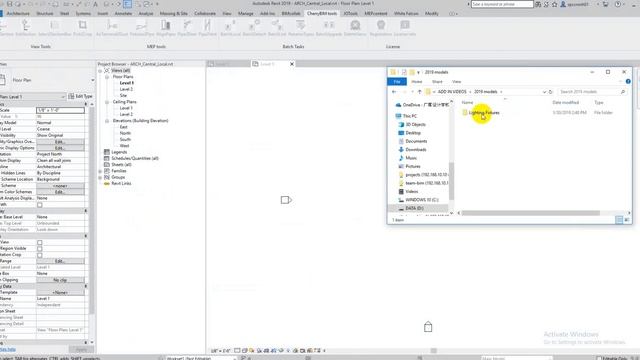Click the View Scale value field
The image size is (640, 360).
[60, 110]
